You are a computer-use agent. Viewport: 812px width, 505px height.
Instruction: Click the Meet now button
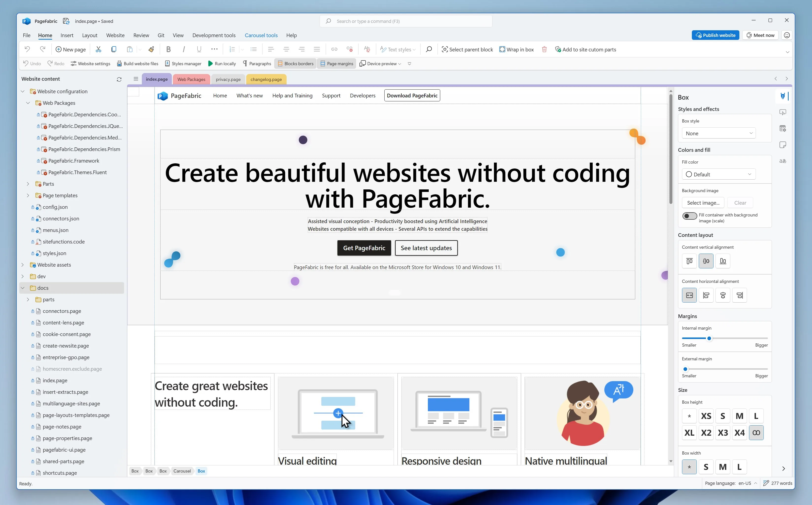point(761,35)
